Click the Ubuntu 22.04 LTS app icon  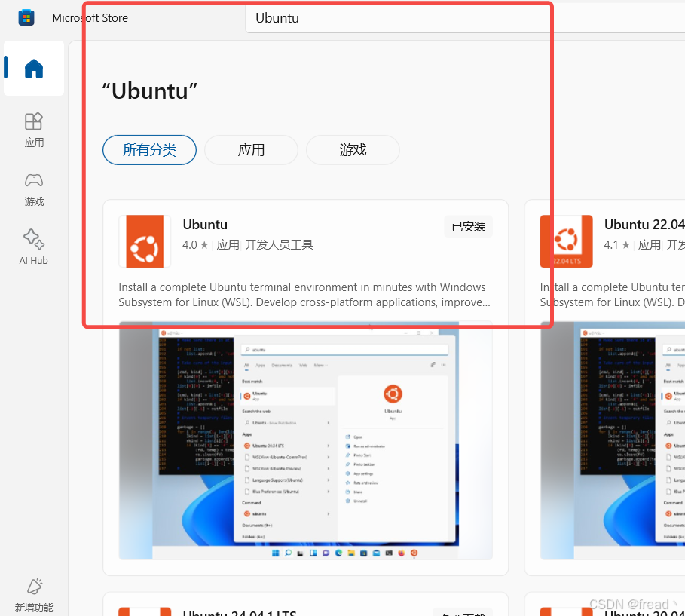coord(566,241)
